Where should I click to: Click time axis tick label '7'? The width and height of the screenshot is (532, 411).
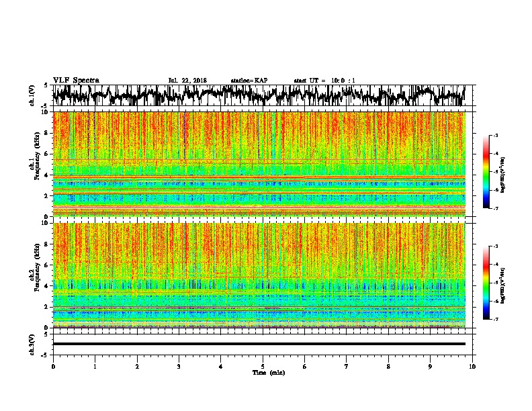pos(347,367)
